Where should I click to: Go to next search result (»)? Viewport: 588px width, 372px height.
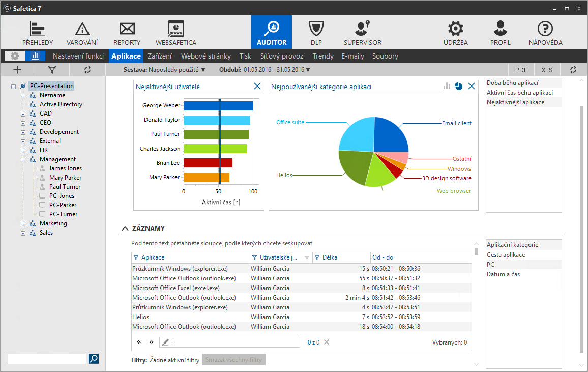click(152, 342)
